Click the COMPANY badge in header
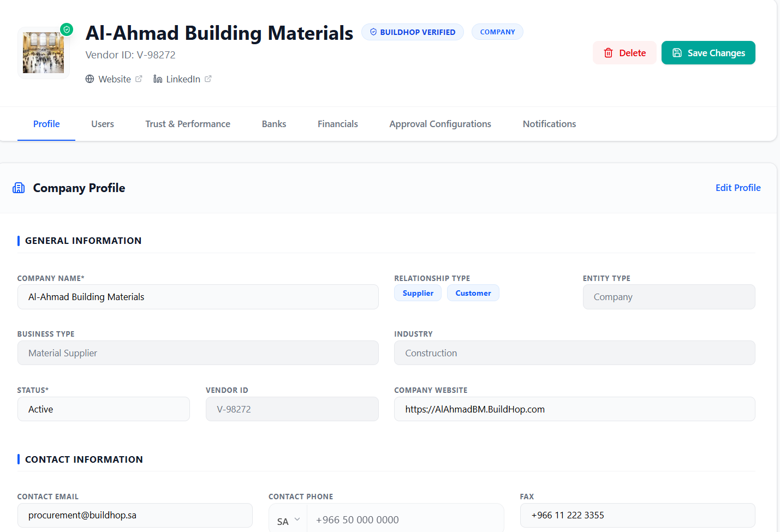Image resolution: width=780 pixels, height=532 pixels. tap(497, 32)
